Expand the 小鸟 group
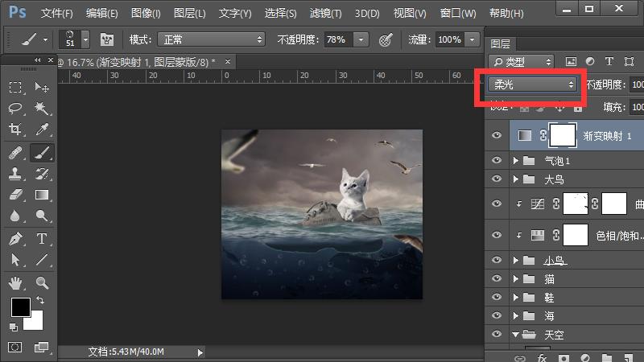The width and height of the screenshot is (644, 362). [x=516, y=260]
